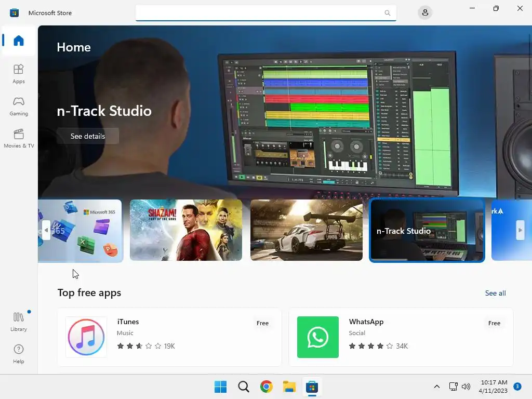Open the Windows Start menu
Viewport: 532px width, 399px height.
220,387
